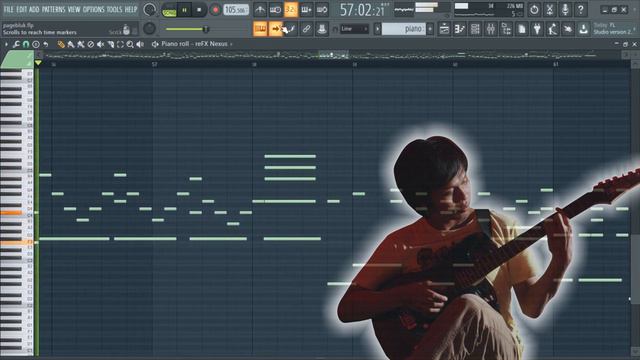640x360 pixels.
Task: Select the pencil Draw tool
Action: pos(61,44)
